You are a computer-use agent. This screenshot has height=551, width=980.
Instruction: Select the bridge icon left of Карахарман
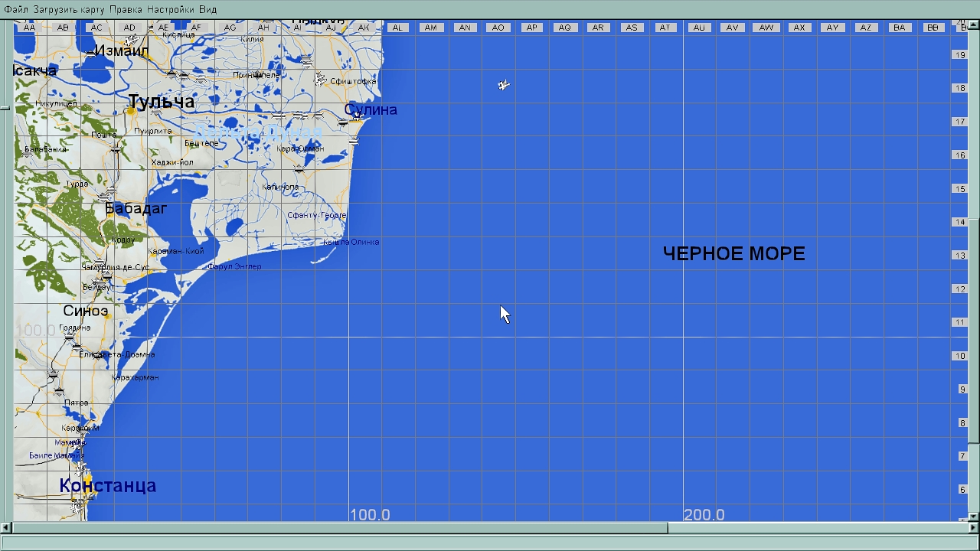[53, 375]
